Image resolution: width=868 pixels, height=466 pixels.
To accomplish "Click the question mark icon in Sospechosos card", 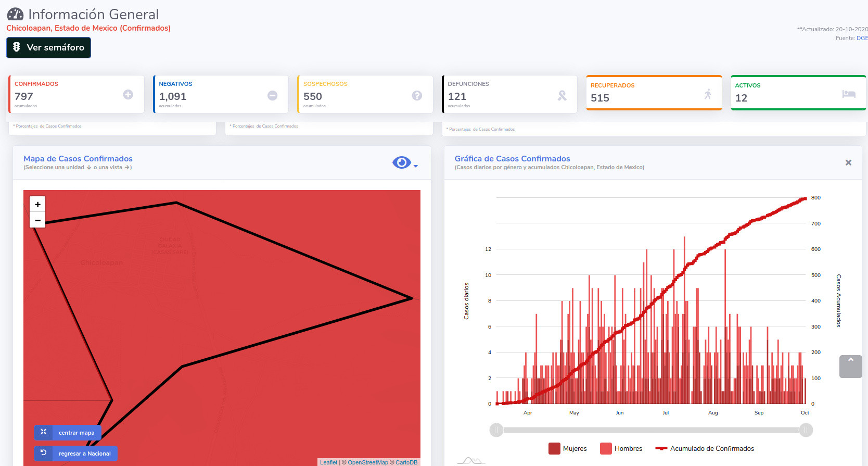I will pos(417,95).
